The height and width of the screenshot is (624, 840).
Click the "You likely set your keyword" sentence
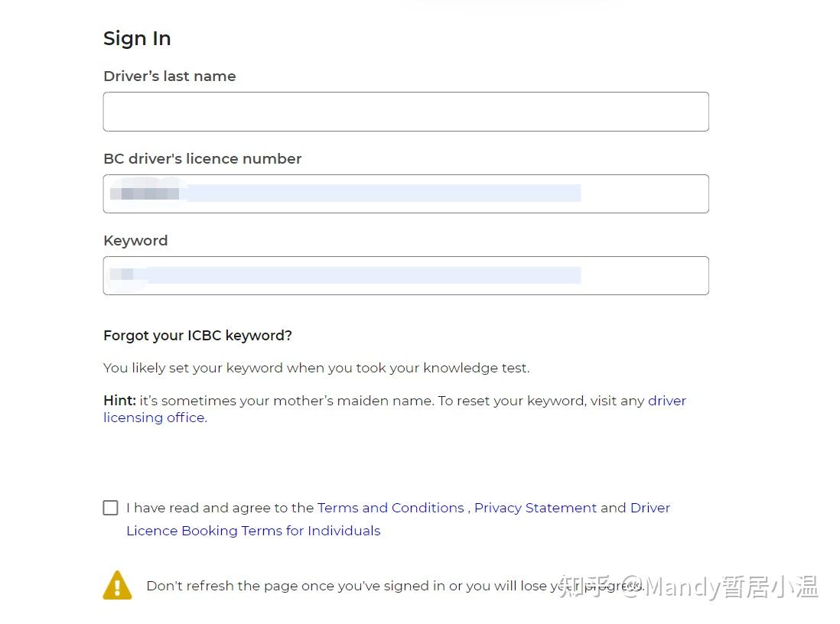tap(316, 368)
